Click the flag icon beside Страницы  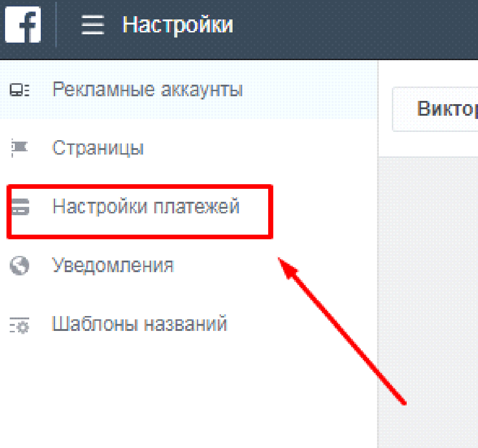tap(19, 148)
